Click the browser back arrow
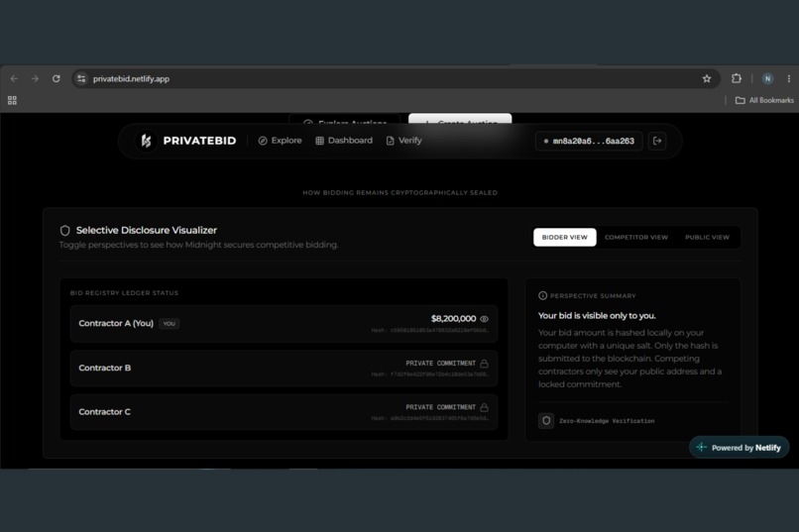Image resolution: width=799 pixels, height=532 pixels. click(x=14, y=79)
